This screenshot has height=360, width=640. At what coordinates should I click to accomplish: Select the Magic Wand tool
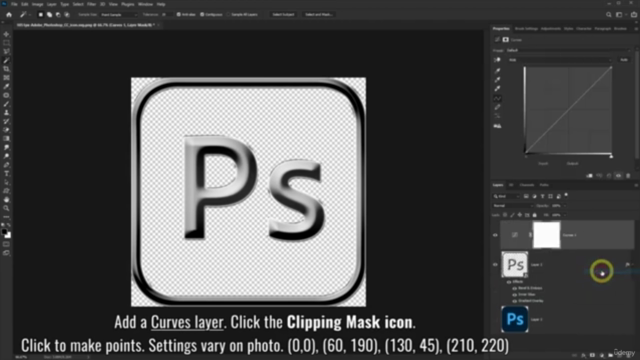(6, 60)
